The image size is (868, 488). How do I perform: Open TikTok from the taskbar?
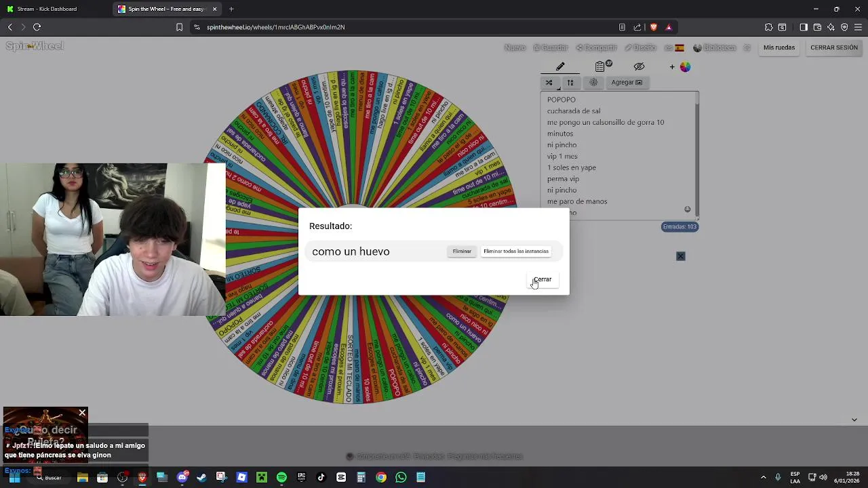tap(321, 477)
